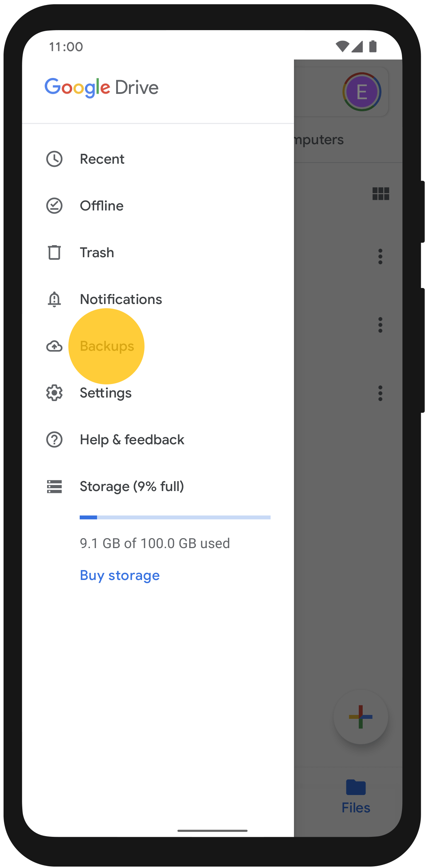Tap the Storage stacked bars icon
Image resolution: width=425 pixels, height=868 pixels.
[x=54, y=486]
